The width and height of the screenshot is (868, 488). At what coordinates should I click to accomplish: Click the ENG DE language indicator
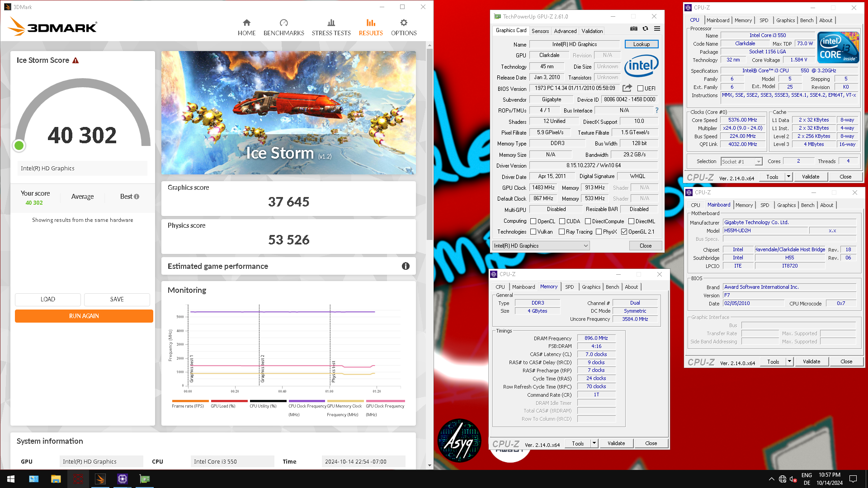pos(807,479)
